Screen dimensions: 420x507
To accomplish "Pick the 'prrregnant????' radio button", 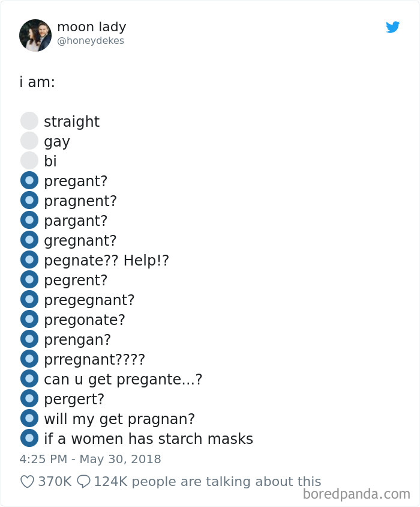I will [x=29, y=358].
